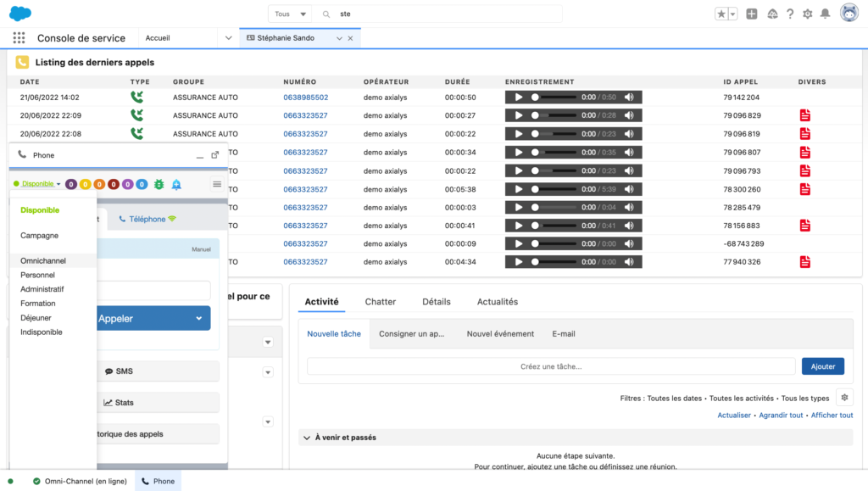
Task: Open the Stéphanie Sando tab options chevron
Action: click(339, 38)
